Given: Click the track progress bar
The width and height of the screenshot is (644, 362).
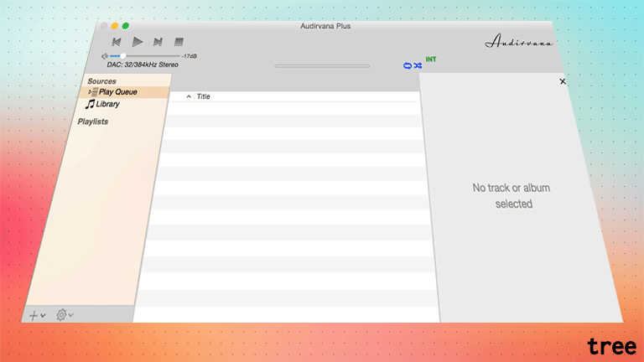Looking at the screenshot, I should tap(322, 65).
